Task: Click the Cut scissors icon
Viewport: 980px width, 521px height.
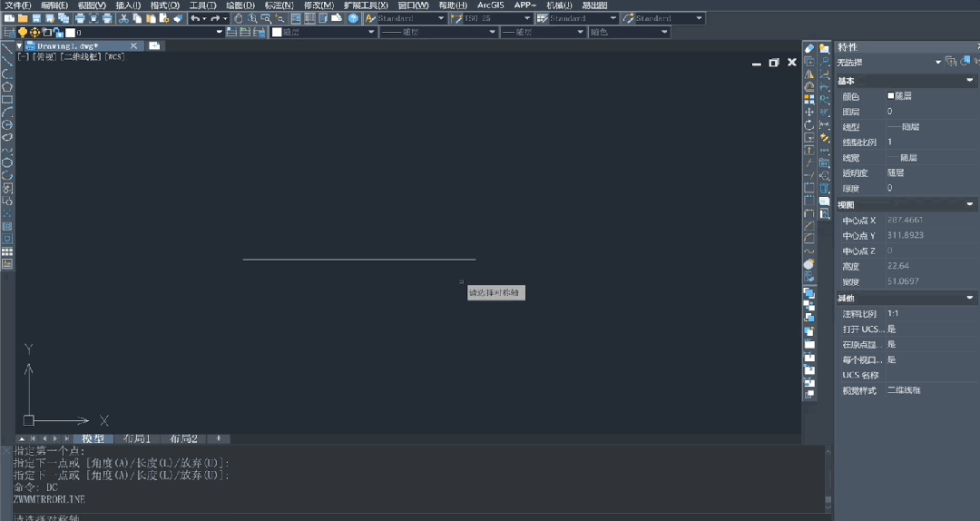Action: pyautogui.click(x=124, y=18)
